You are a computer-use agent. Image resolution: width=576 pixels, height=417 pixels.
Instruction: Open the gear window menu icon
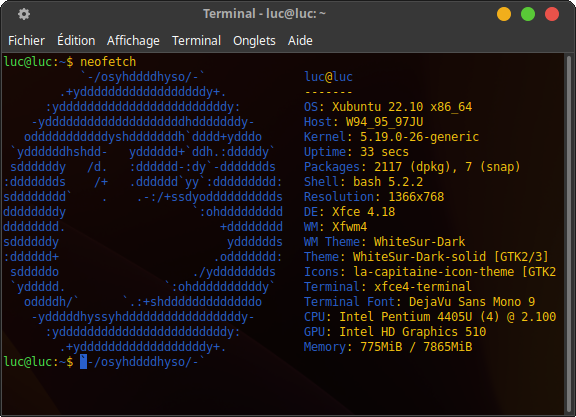pyautogui.click(x=24, y=14)
